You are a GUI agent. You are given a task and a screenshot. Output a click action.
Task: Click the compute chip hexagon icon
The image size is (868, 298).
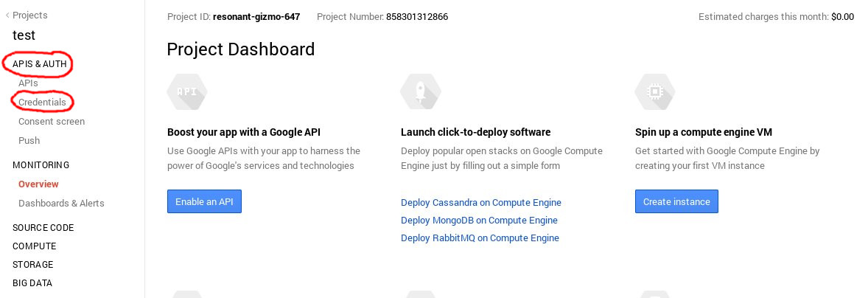pos(655,91)
